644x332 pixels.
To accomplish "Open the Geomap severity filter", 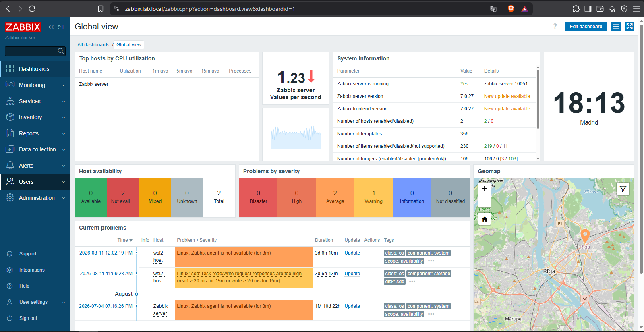I will (x=623, y=189).
